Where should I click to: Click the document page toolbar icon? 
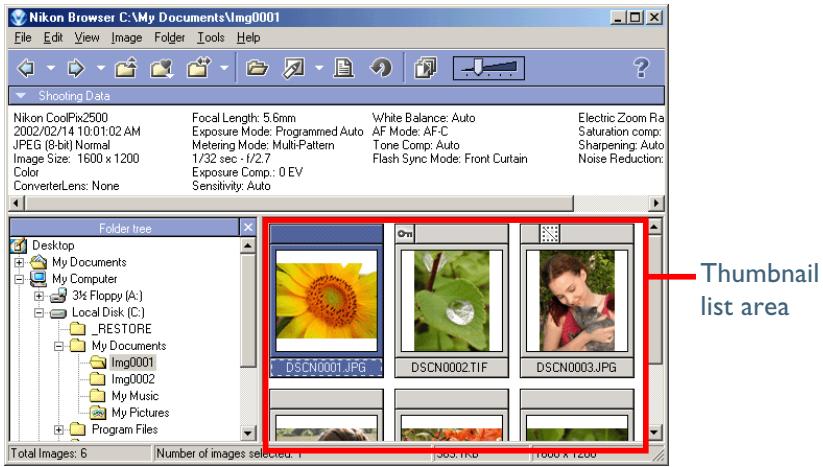click(344, 68)
